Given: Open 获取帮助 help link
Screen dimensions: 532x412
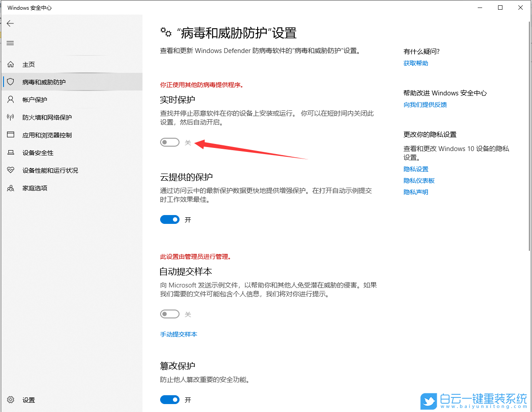Looking at the screenshot, I should pos(415,63).
